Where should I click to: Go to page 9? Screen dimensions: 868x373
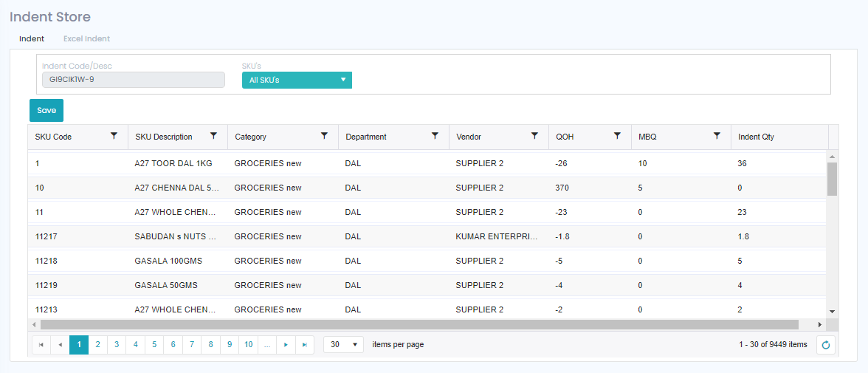230,345
